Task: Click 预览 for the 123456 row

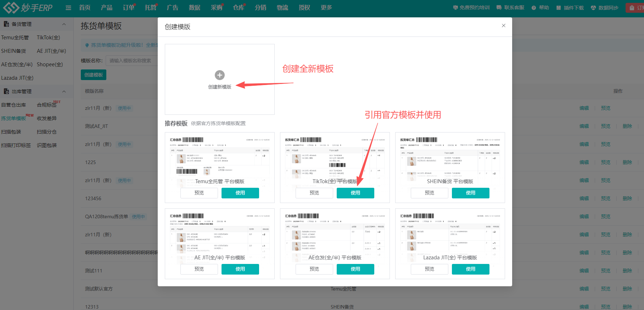Action: [606, 198]
